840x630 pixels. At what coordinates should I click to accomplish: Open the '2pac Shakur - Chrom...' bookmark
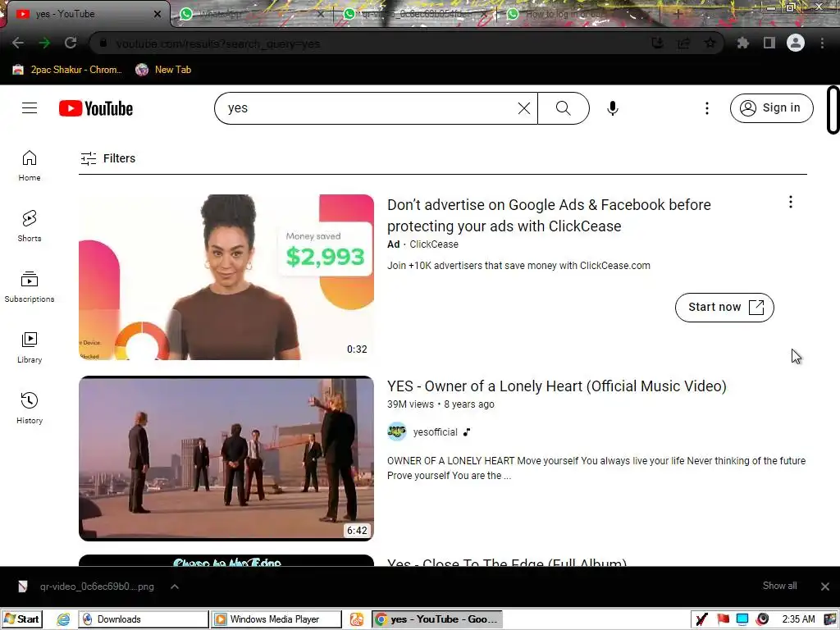click(x=67, y=70)
